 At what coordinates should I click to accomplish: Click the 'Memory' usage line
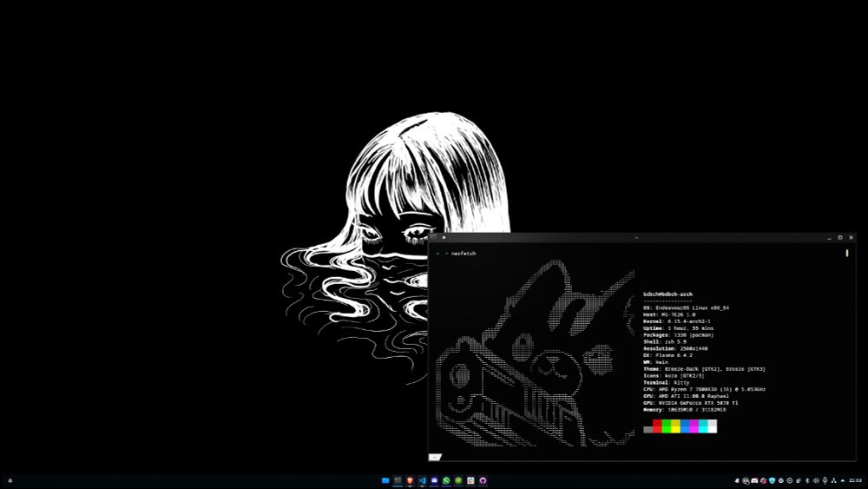click(x=684, y=410)
